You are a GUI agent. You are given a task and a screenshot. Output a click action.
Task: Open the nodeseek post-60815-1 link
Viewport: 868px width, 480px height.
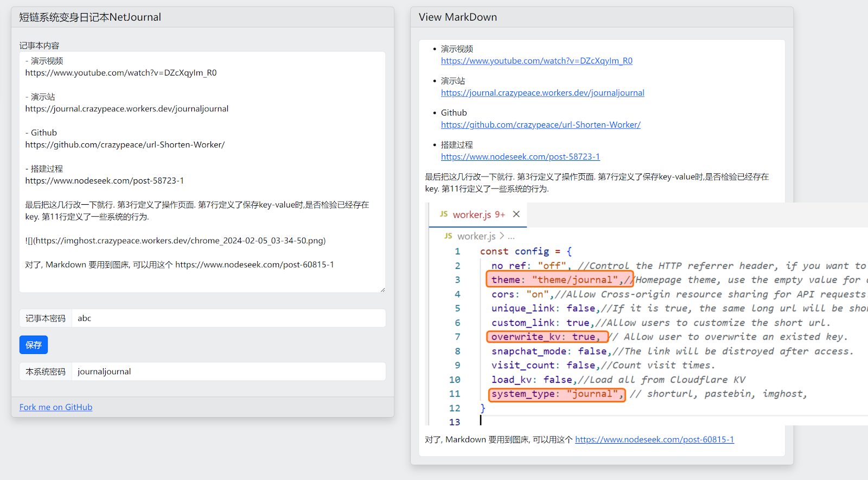(x=654, y=440)
